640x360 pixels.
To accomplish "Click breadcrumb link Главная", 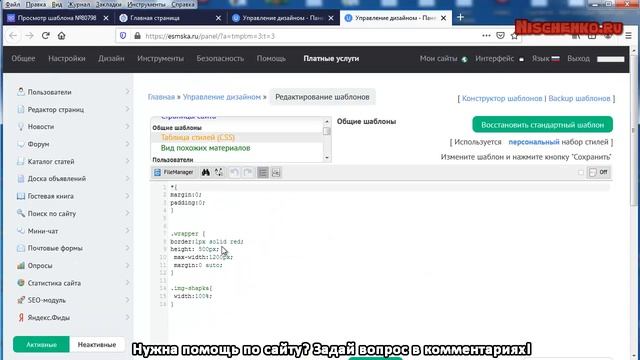I will pos(161,97).
